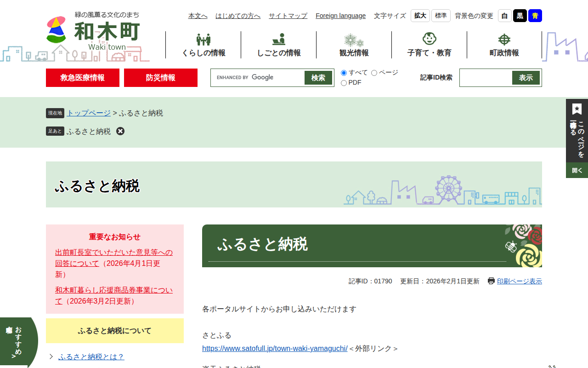Screen dimensions: 588x368
Task: Select the PDF search radio button
Action: click(344, 83)
